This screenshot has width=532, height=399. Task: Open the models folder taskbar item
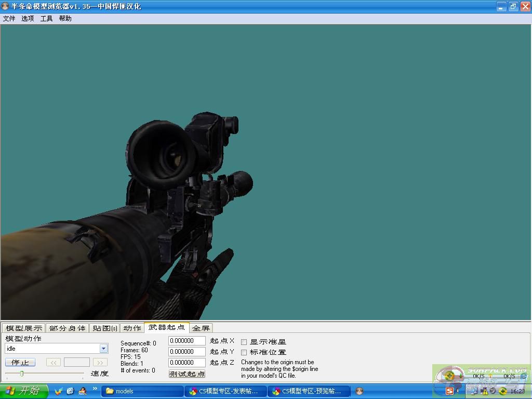(142, 391)
